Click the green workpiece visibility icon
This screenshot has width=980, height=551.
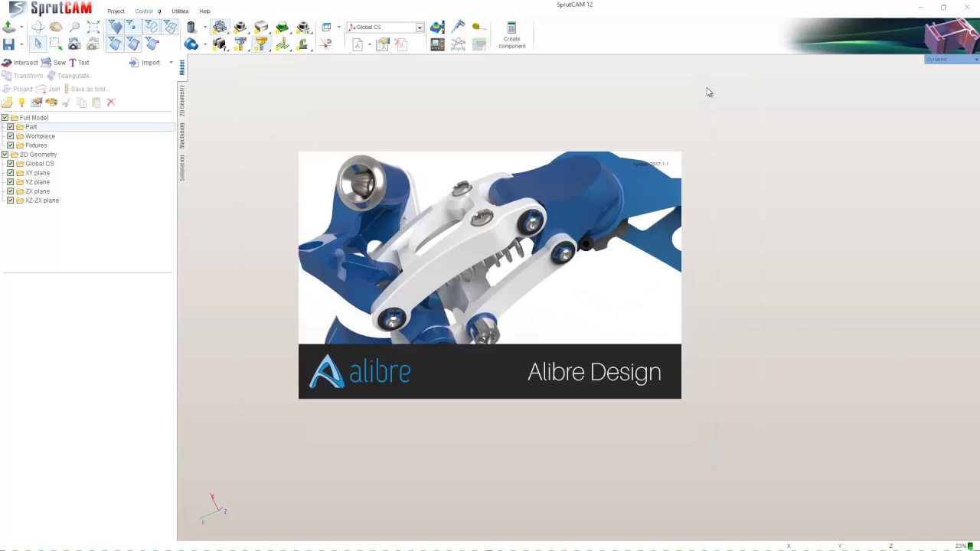pos(283,27)
